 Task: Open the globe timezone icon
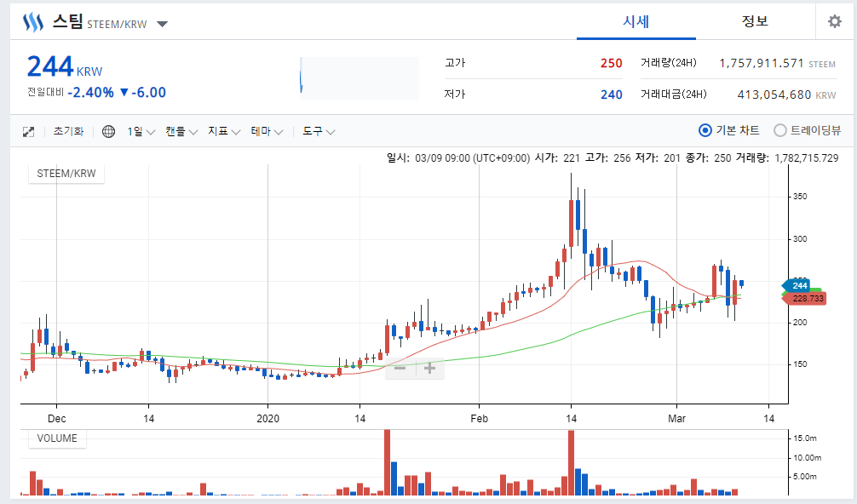coord(108,132)
